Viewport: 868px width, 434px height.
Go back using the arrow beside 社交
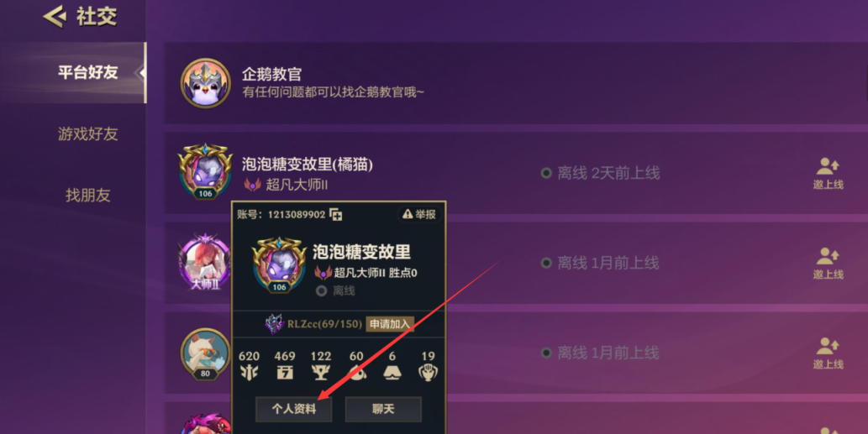click(55, 17)
